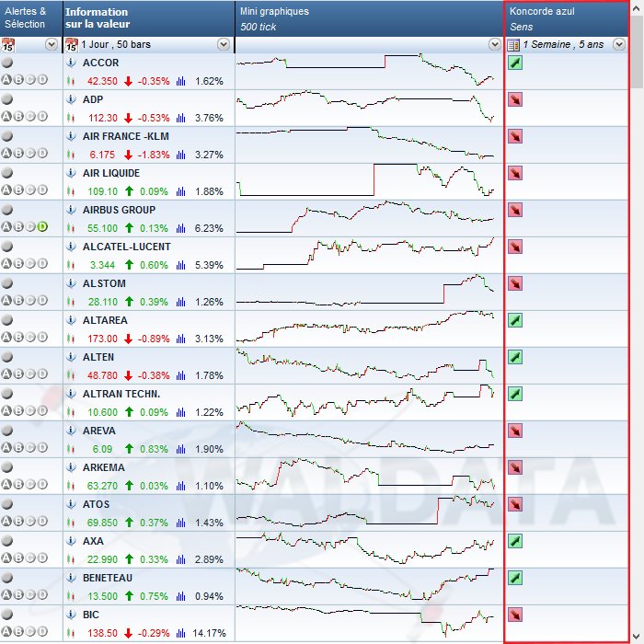Click the red Koncorde arrow for AREVA
644x644 pixels.
coord(515,431)
